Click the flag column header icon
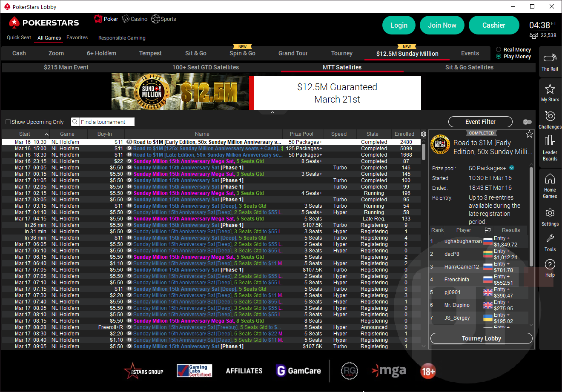The height and width of the screenshot is (392, 562). click(487, 230)
